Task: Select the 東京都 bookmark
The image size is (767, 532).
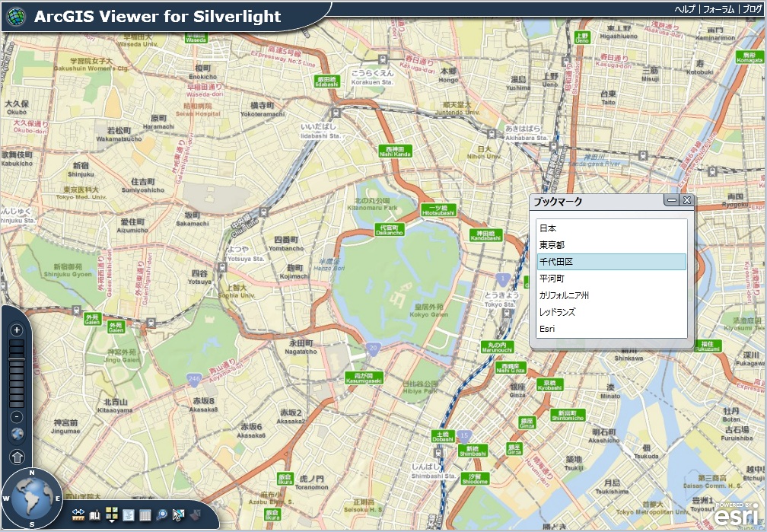Action: click(612, 245)
